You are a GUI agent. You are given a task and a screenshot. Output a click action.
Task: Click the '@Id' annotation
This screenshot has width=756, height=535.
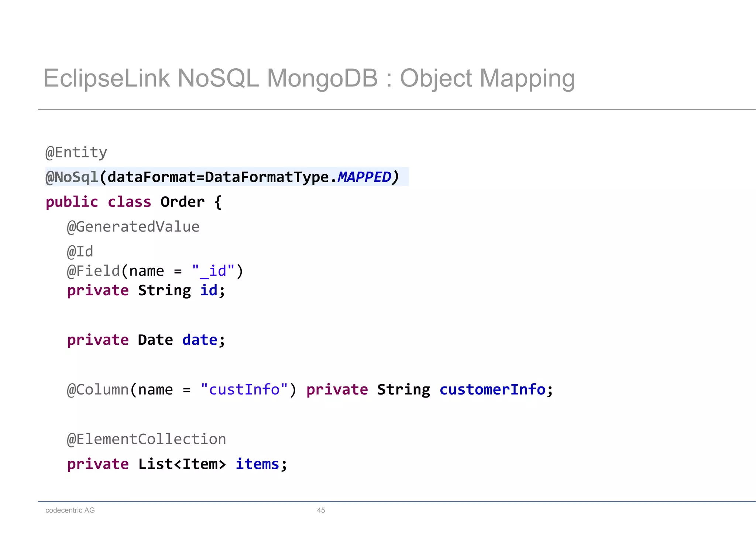(x=80, y=252)
